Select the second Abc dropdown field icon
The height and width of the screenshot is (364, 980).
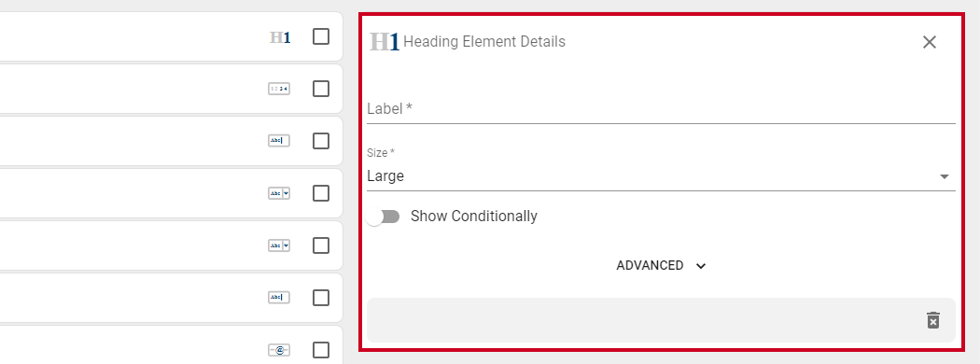tap(279, 245)
